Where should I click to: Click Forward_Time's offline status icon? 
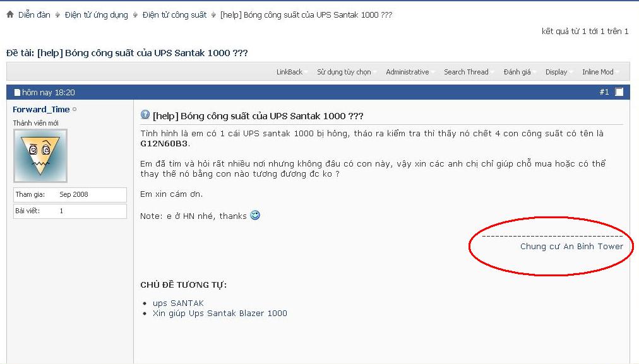click(74, 109)
